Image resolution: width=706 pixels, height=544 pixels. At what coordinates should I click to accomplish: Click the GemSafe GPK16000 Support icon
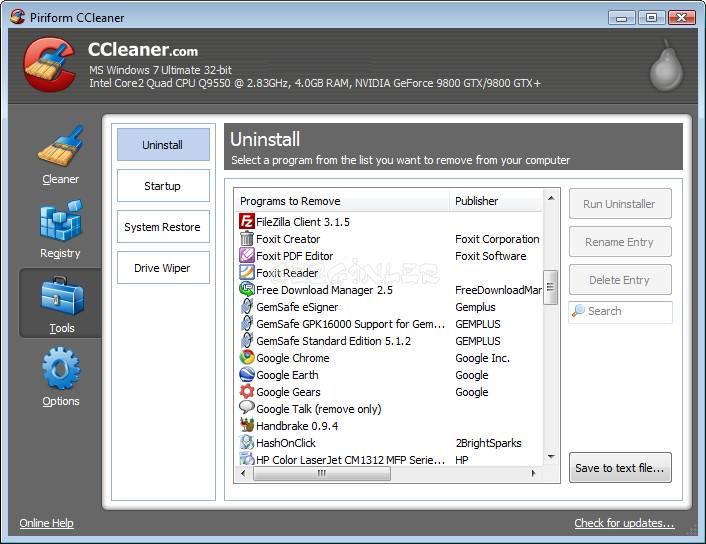click(247, 323)
